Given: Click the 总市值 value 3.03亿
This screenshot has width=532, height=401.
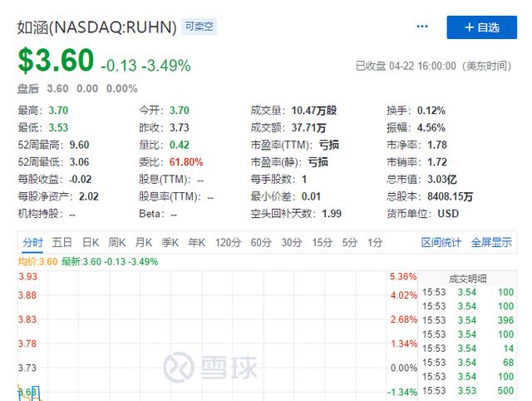Looking at the screenshot, I should pyautogui.click(x=442, y=179).
